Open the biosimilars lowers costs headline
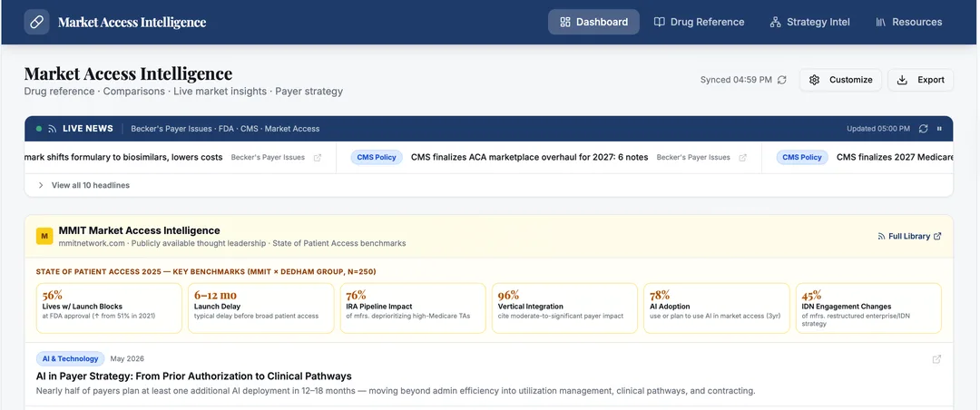 tap(123, 158)
